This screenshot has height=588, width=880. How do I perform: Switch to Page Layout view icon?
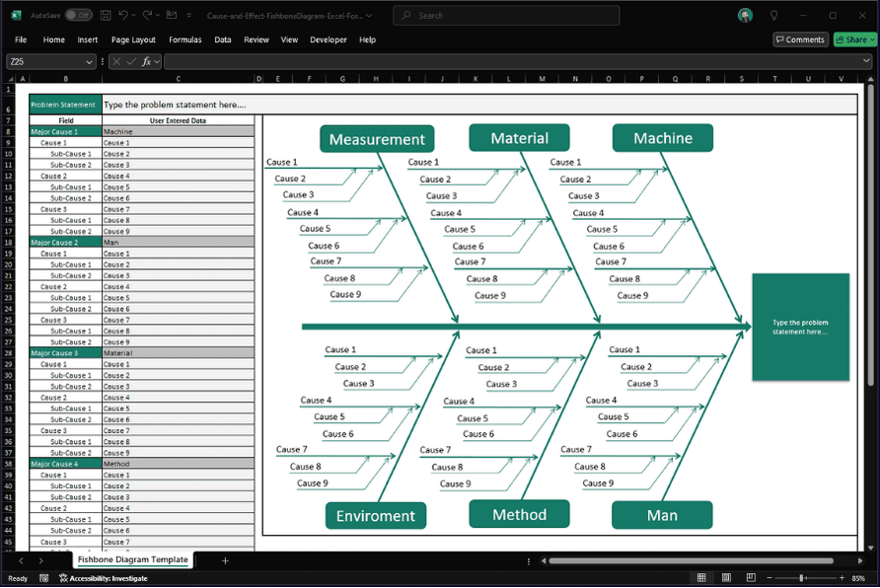tap(725, 578)
